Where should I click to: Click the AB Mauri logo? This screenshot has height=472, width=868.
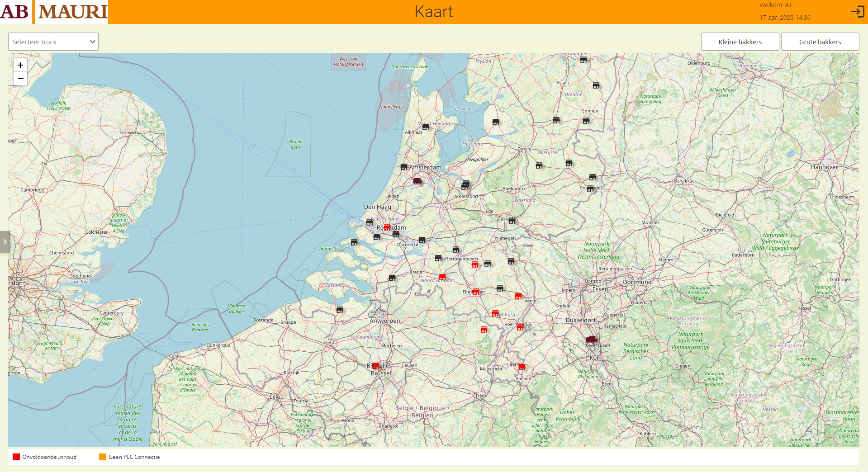point(54,12)
